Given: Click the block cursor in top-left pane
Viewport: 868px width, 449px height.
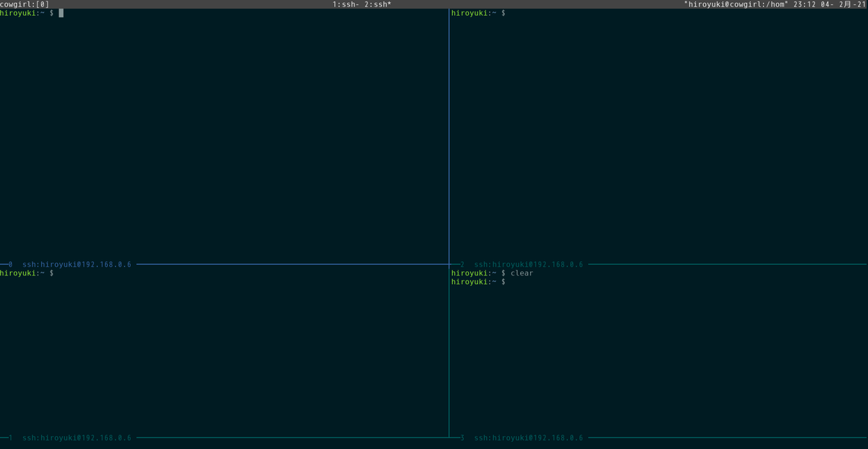Looking at the screenshot, I should click(61, 12).
